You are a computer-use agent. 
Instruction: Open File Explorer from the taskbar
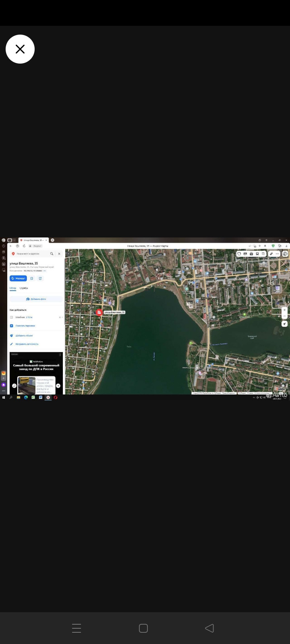19,397
